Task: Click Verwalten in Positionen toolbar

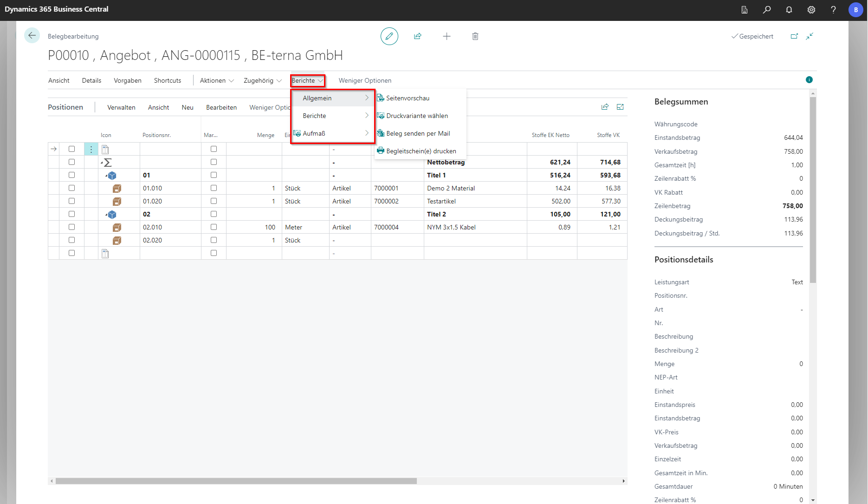Action: tap(121, 107)
